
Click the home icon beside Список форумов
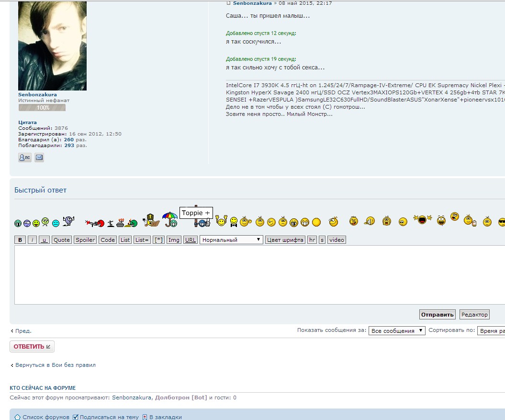(18, 417)
